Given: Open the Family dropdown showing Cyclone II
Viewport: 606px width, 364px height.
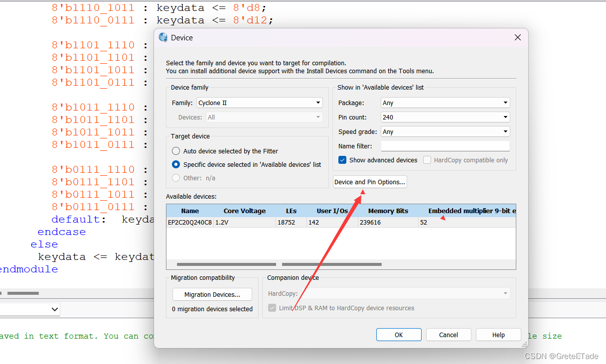Looking at the screenshot, I should [x=259, y=103].
